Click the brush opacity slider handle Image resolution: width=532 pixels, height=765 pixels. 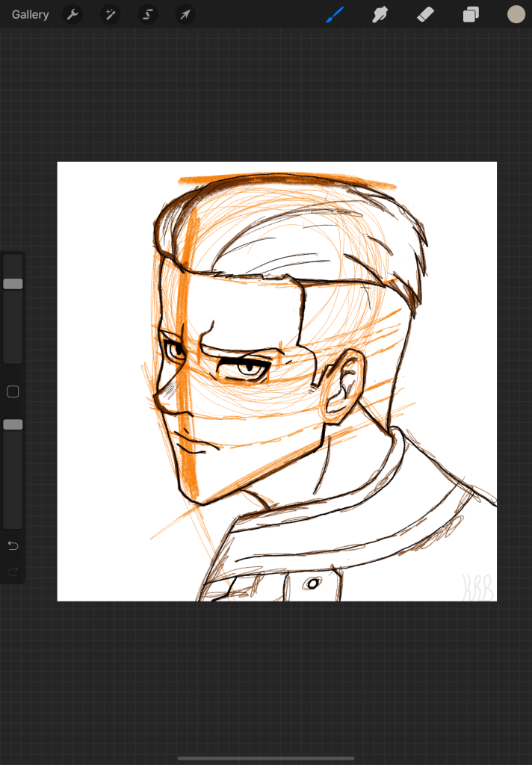(13, 424)
